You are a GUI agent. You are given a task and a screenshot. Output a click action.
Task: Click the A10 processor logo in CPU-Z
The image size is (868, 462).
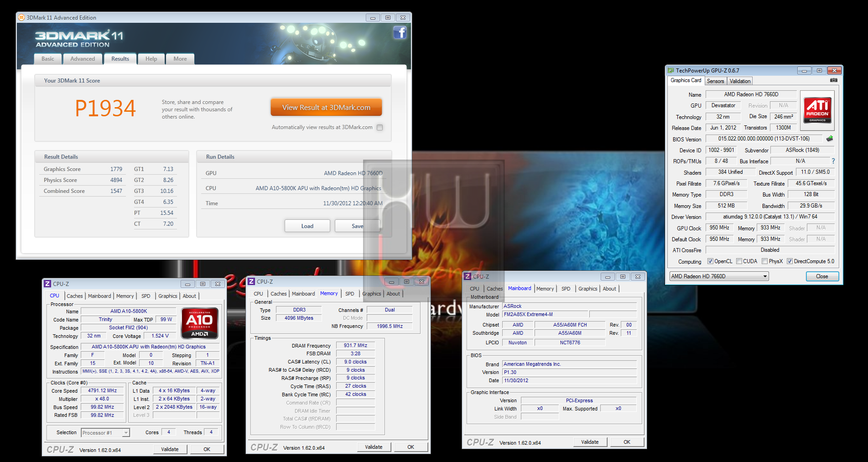200,323
